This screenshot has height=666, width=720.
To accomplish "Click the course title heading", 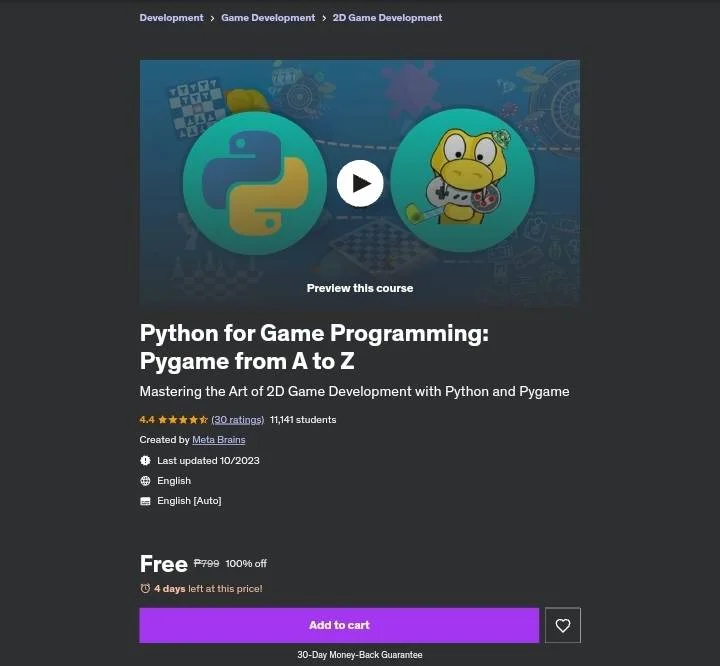I will [x=314, y=347].
